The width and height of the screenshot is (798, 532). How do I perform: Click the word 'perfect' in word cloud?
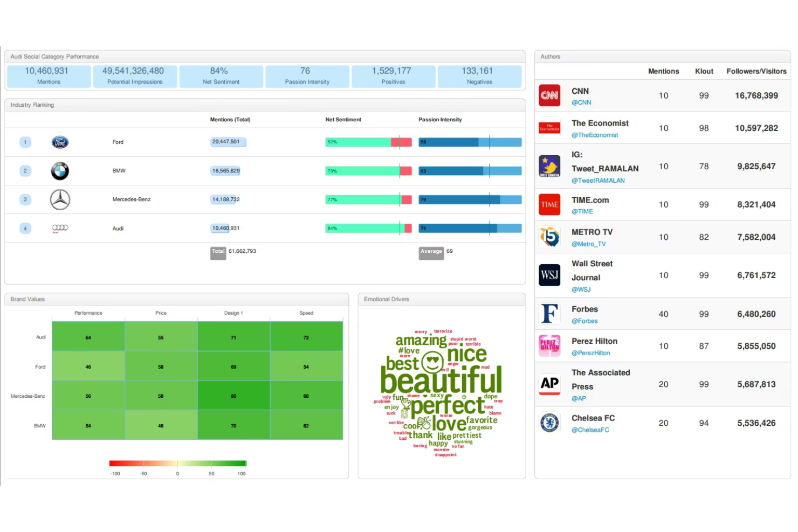(448, 405)
